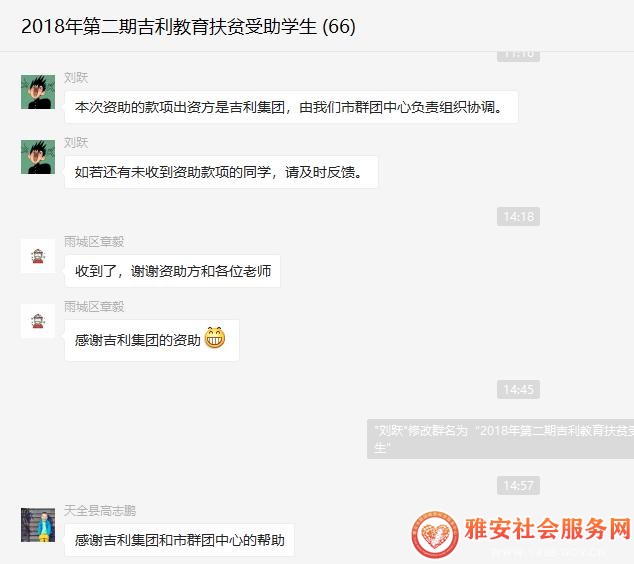Click sender name 雨城区章毅 above 收到了 message

[x=94, y=241]
